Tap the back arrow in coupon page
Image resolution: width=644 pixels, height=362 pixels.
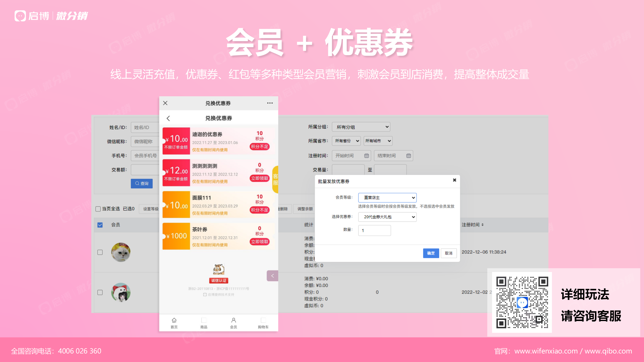point(168,118)
